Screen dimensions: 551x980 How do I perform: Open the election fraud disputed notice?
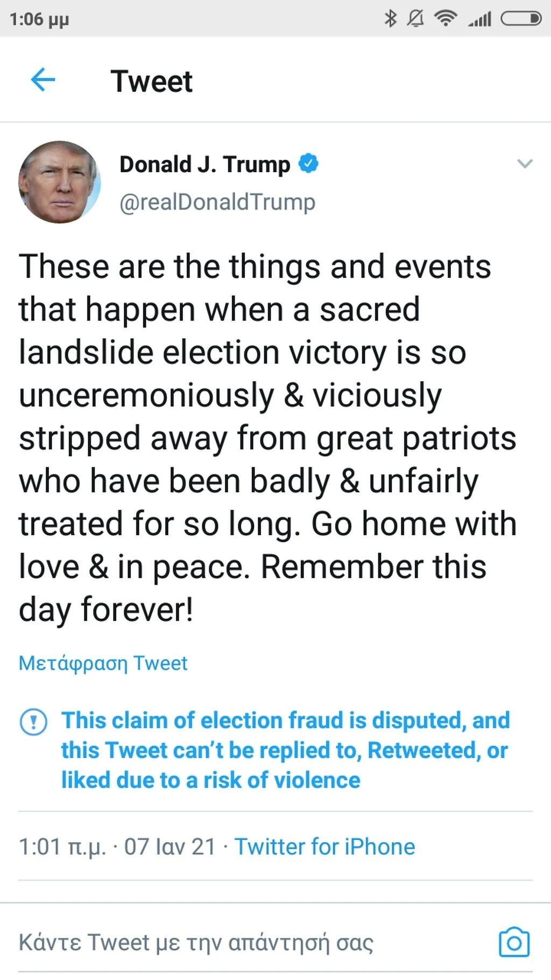click(x=285, y=750)
